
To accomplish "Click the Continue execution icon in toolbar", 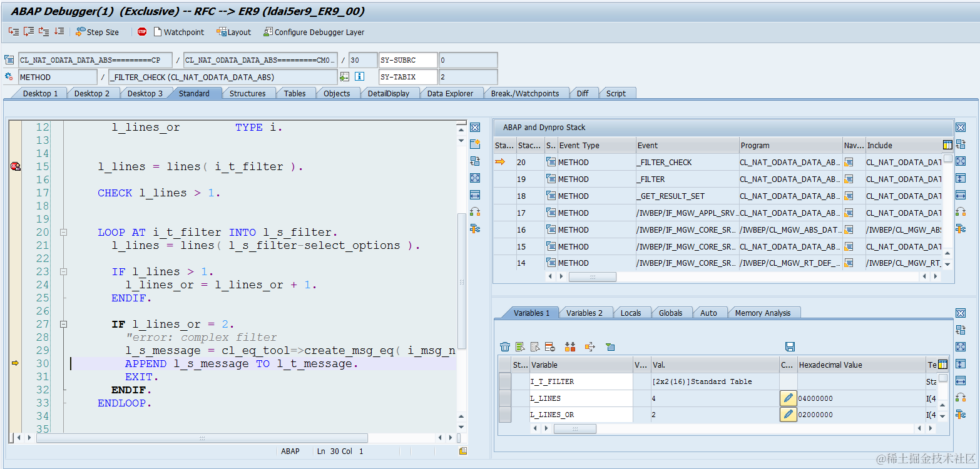I will (59, 31).
